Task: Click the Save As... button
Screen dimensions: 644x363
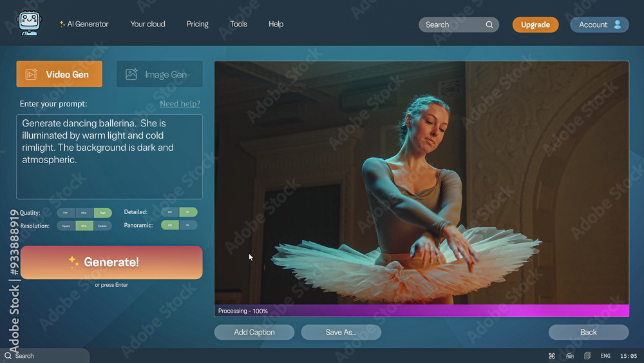Action: [x=341, y=332]
